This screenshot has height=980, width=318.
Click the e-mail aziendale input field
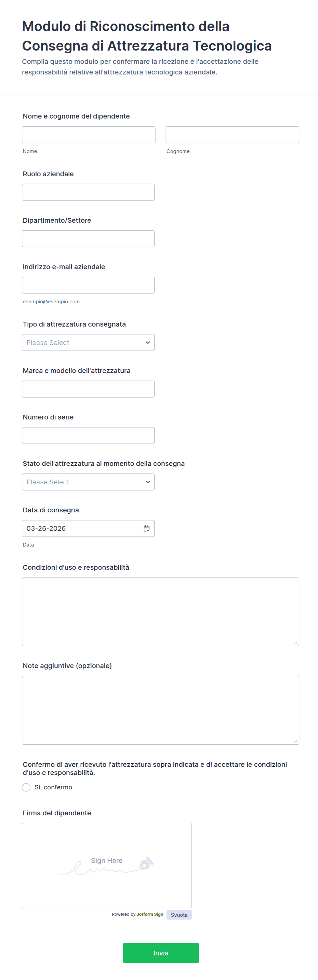[88, 285]
